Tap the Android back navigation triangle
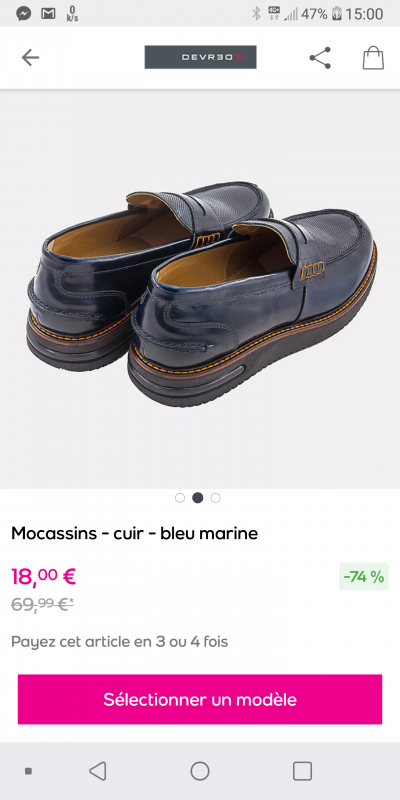400x800 pixels. [x=97, y=771]
